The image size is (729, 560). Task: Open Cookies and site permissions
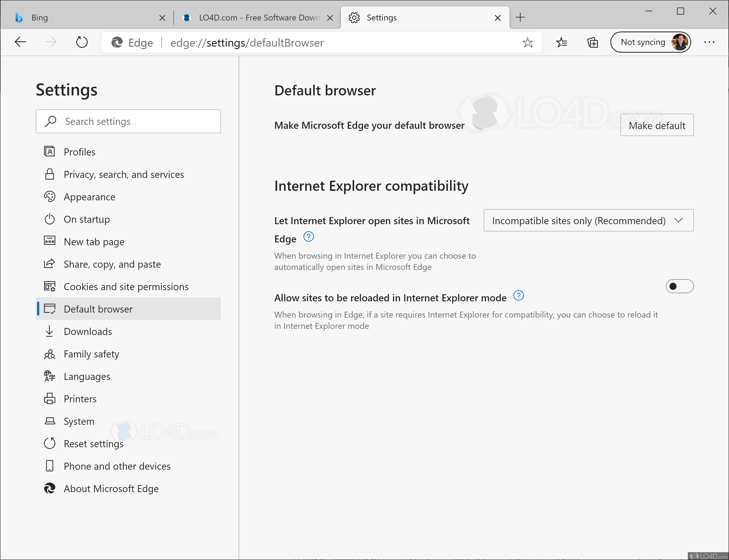(x=126, y=286)
